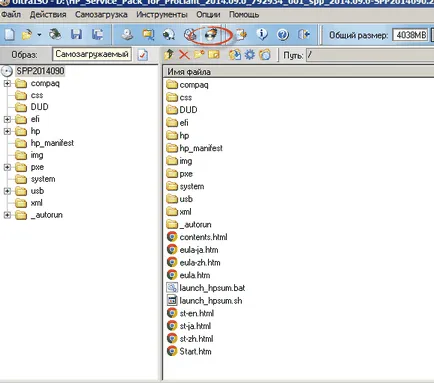Open Help with the question mark icon
Viewport: 434px width, 383px height.
point(283,34)
